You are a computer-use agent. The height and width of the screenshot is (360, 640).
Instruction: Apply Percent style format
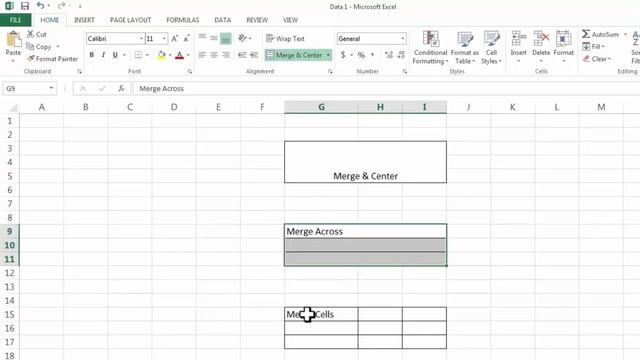[x=361, y=55]
